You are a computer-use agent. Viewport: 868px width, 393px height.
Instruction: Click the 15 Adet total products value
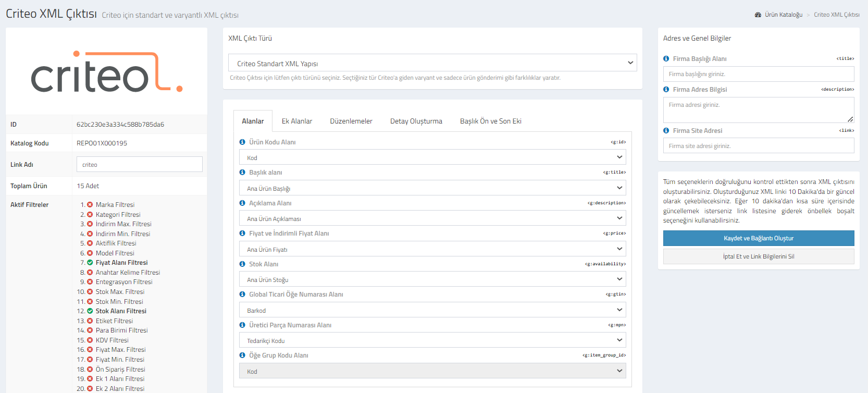click(x=88, y=186)
